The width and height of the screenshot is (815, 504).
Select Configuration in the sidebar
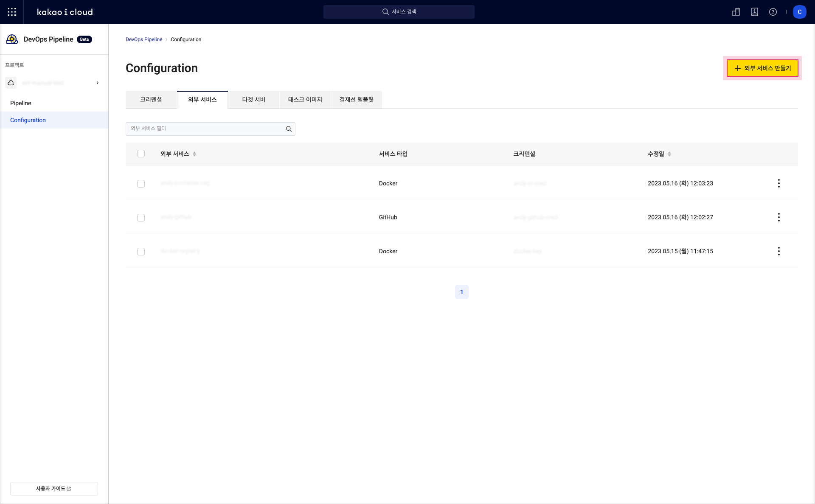54,120
